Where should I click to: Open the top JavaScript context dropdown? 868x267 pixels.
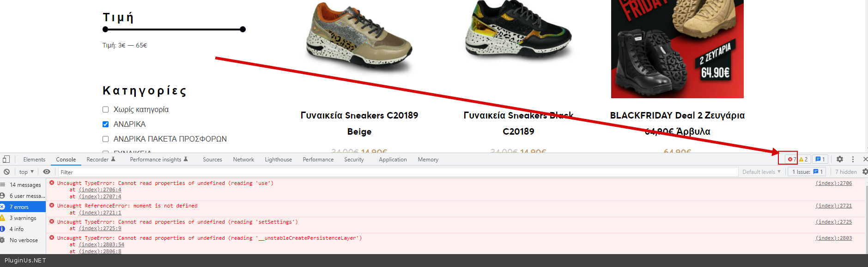click(x=26, y=172)
